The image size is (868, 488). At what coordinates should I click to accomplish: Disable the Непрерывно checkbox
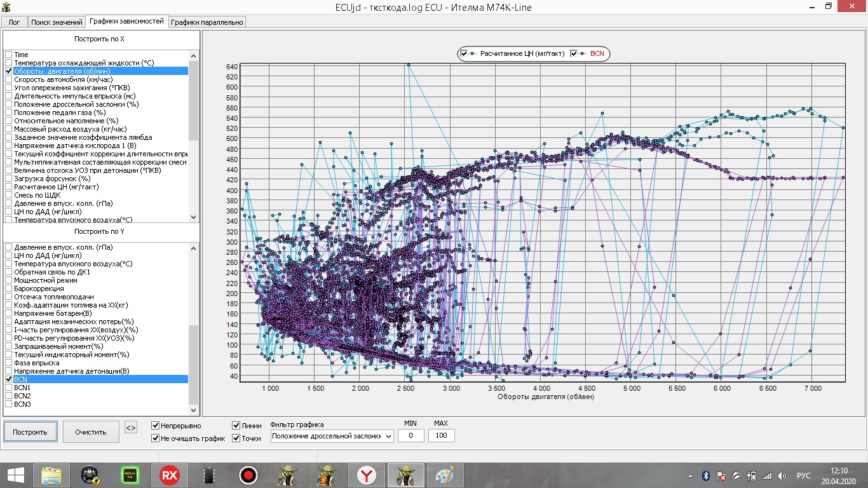[x=156, y=426]
